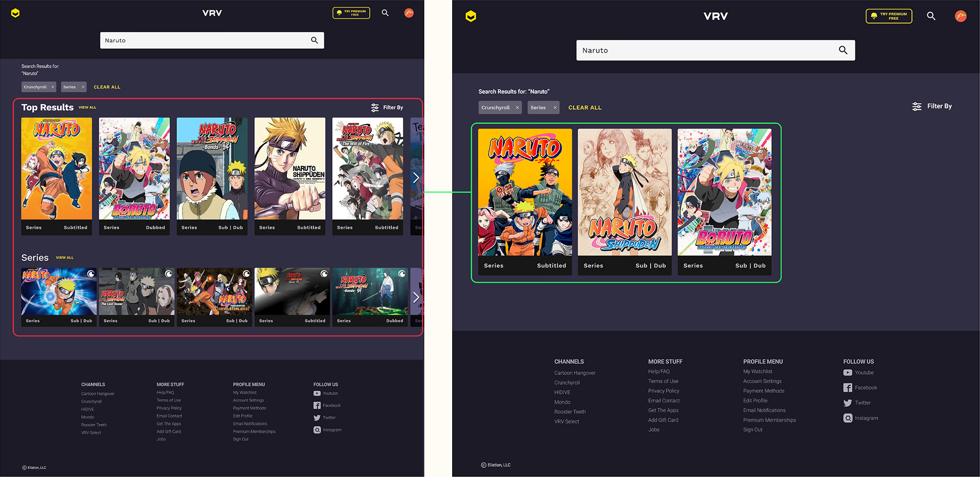Submit search with magnifier inside right mockup field
The image size is (980, 477).
(x=843, y=50)
